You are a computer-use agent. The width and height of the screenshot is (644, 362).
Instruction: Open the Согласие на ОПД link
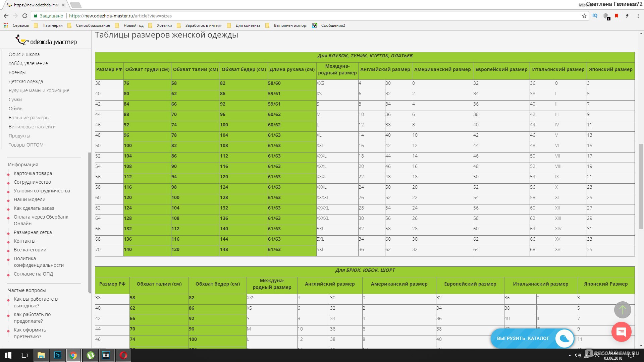pos(33,274)
